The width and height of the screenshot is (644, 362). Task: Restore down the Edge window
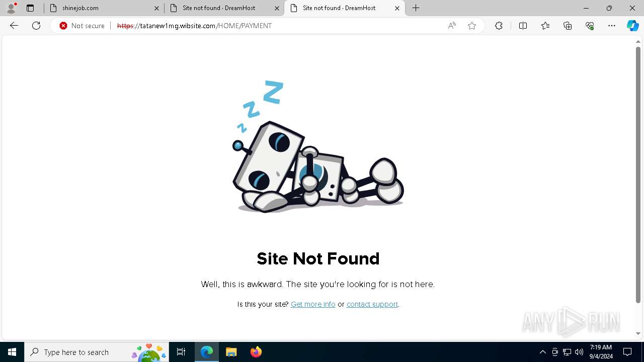(x=609, y=8)
